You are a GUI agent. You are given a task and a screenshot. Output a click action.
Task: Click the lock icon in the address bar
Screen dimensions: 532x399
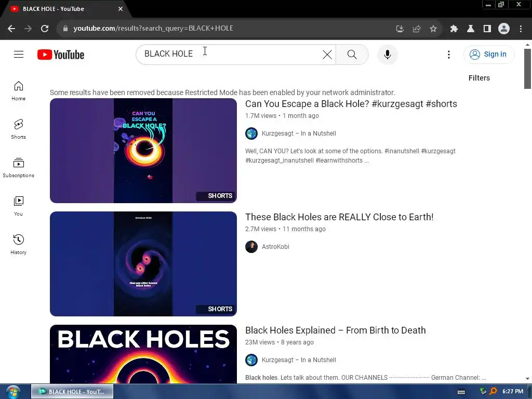[65, 29]
